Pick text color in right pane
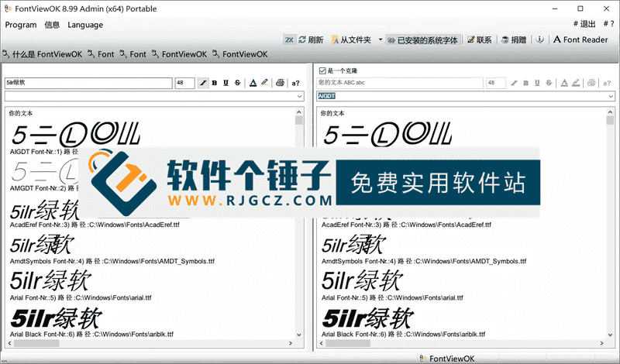This screenshot has width=620, height=364. click(x=564, y=83)
